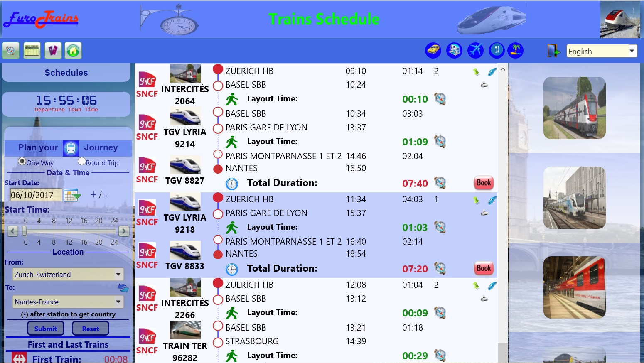Click compass next to 01:09 layout time

point(440,142)
